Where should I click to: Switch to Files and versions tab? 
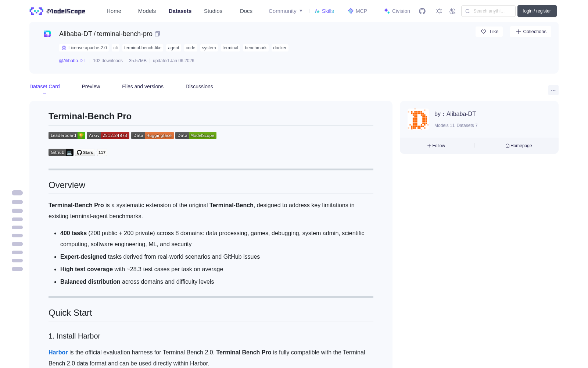click(x=143, y=86)
